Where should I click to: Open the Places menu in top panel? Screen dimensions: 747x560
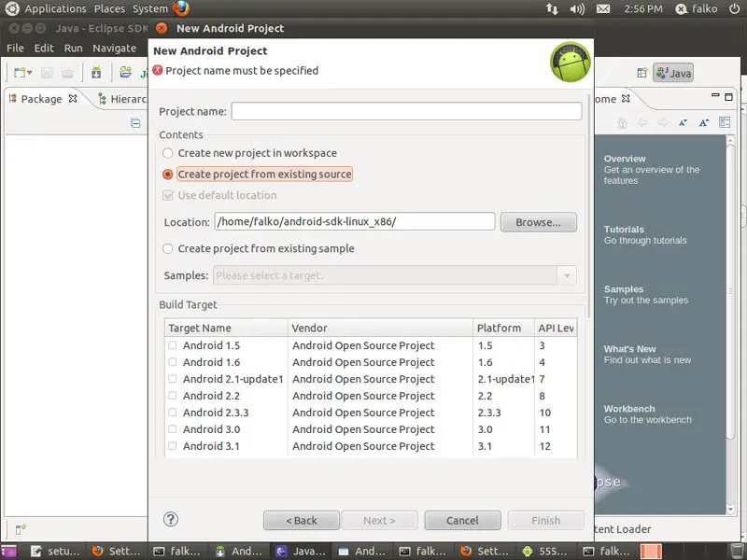(109, 8)
